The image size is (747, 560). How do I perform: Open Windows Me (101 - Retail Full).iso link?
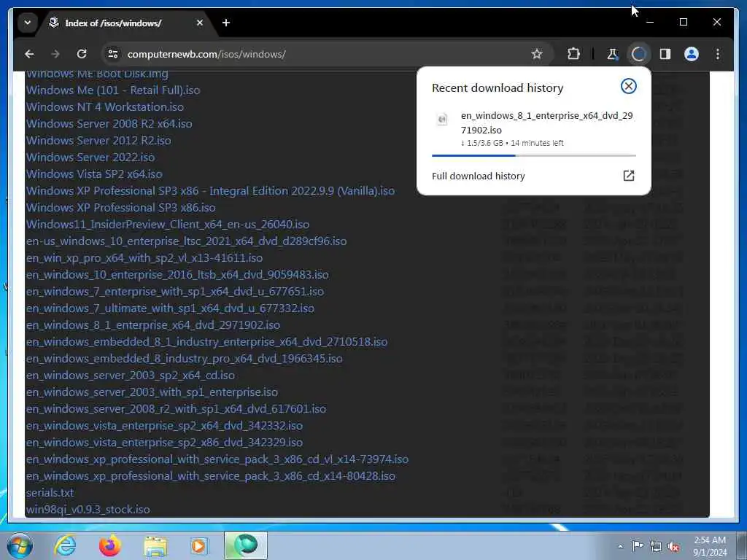113,90
